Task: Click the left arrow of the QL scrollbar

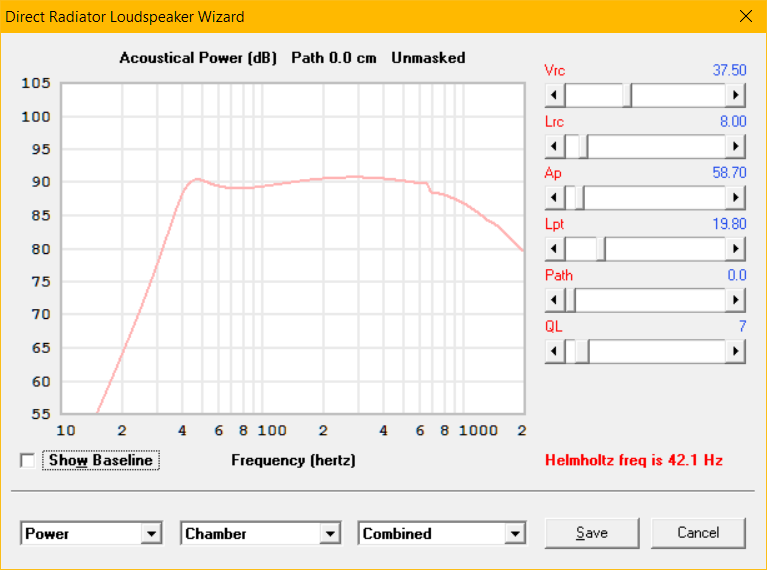Action: (555, 351)
